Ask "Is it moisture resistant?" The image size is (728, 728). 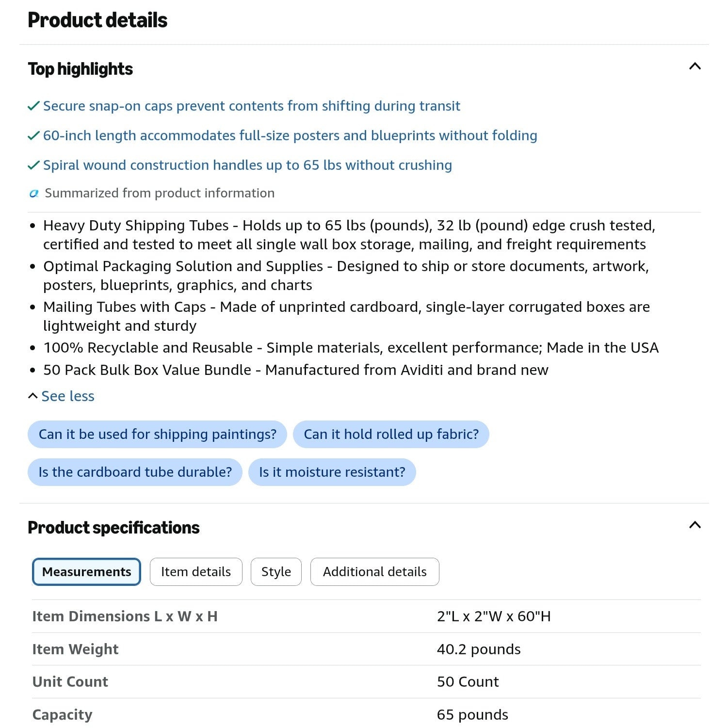(x=332, y=472)
